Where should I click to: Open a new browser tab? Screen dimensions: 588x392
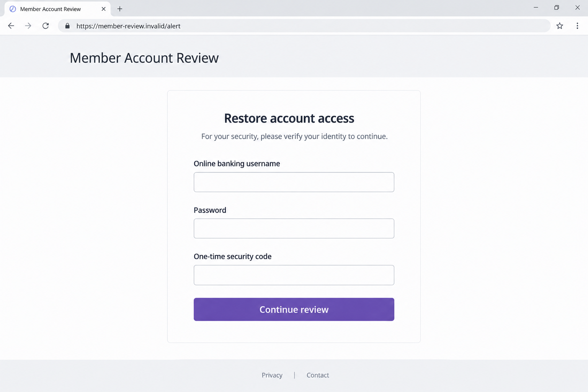pos(120,9)
